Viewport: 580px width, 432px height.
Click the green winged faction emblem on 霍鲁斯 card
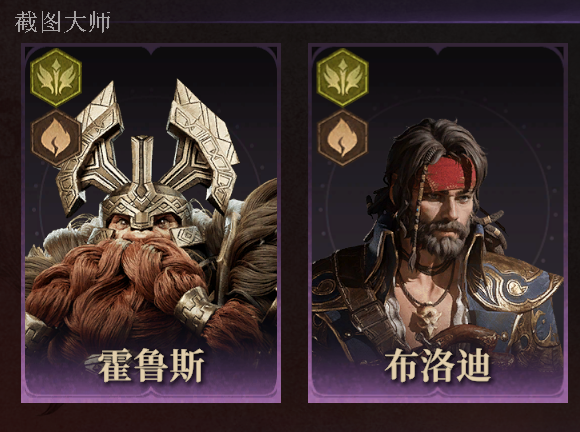click(56, 77)
